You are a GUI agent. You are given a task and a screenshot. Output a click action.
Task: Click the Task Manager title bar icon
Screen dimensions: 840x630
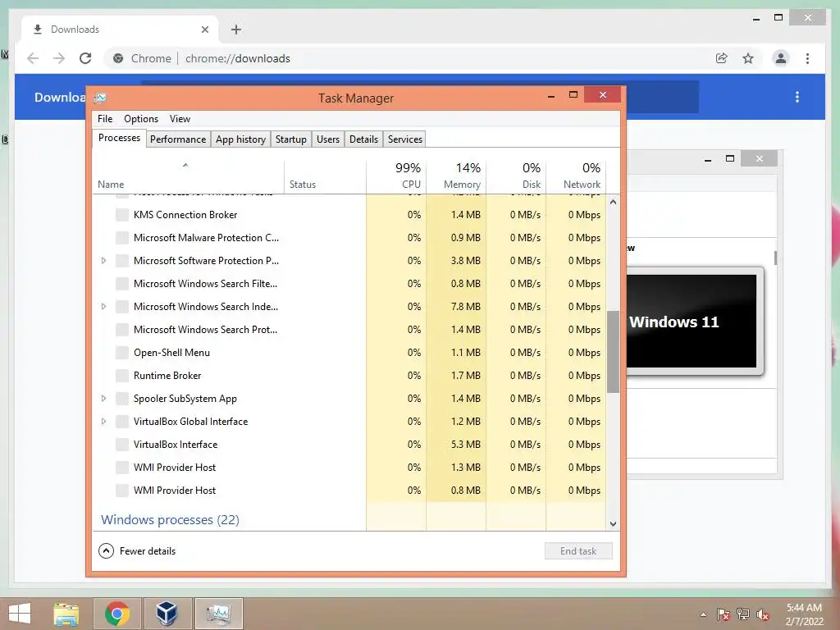[x=100, y=98]
